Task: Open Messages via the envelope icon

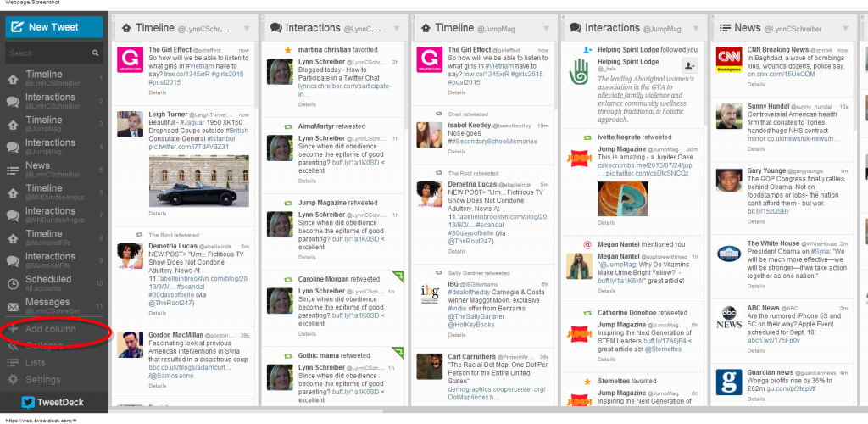Action: point(13,307)
